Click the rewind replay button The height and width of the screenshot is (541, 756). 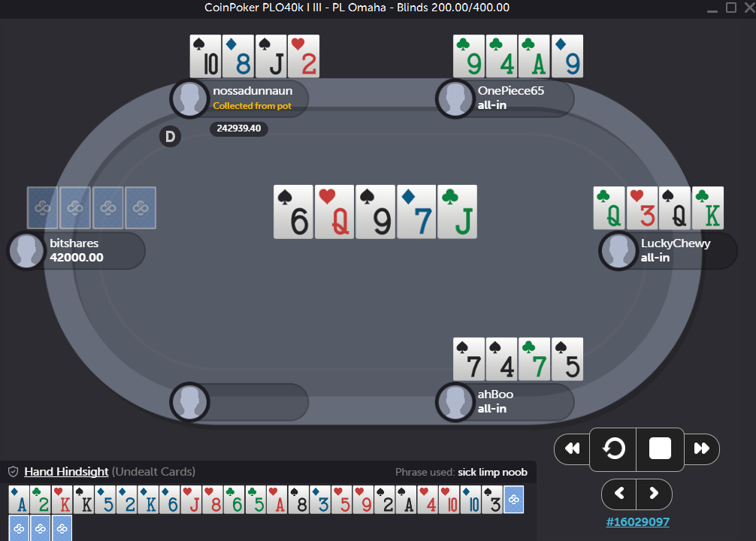point(573,449)
